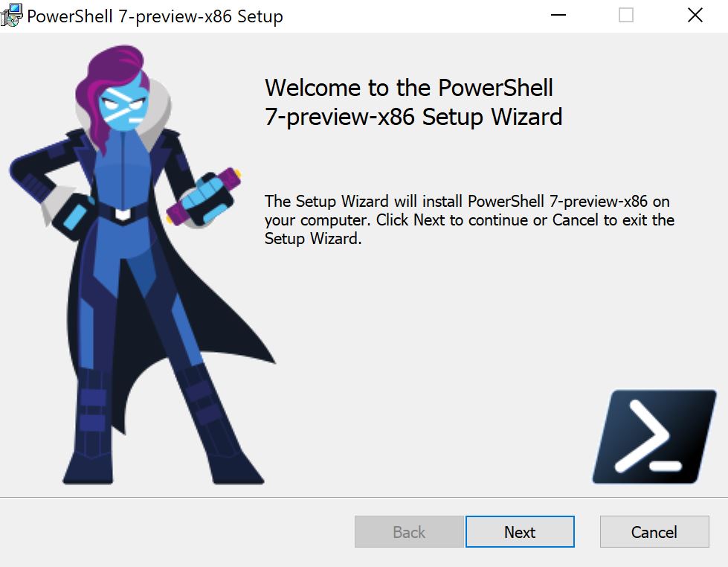Click the installer icon in title bar
The height and width of the screenshot is (567, 728).
click(x=11, y=16)
